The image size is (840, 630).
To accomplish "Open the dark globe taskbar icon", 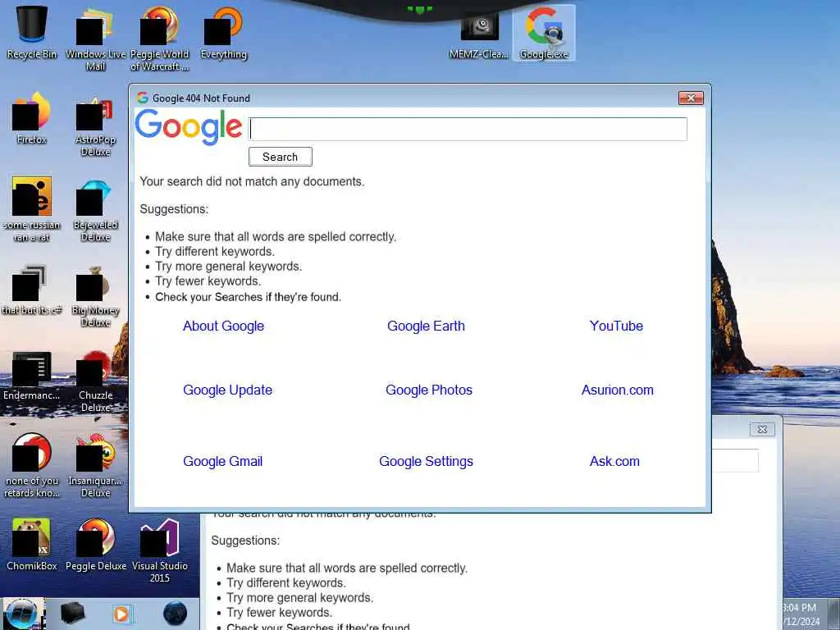I will [176, 614].
